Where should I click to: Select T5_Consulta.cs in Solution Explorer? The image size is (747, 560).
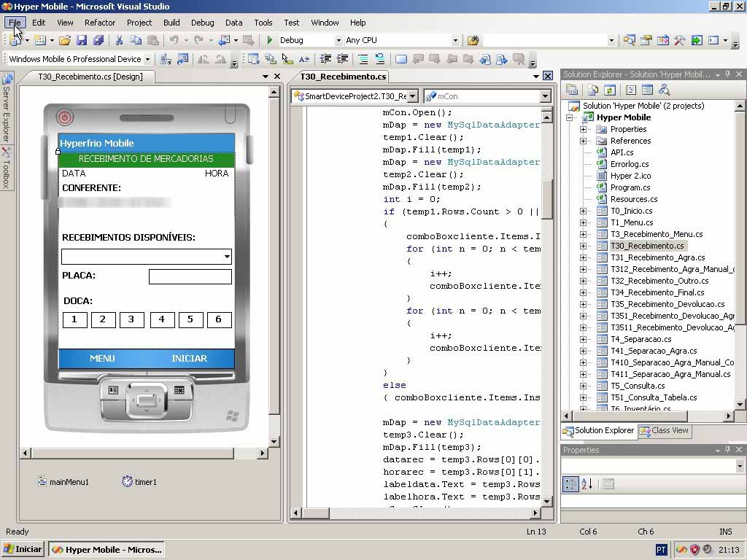(638, 386)
